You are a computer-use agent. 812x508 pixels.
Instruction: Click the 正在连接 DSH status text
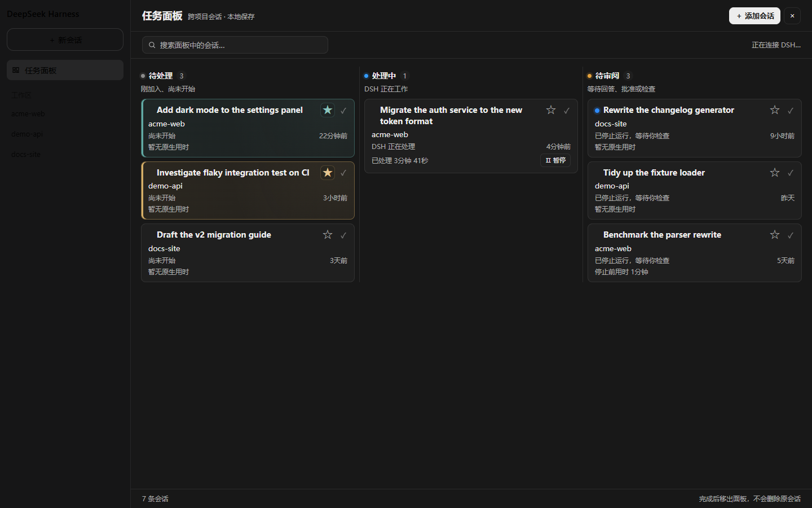click(776, 45)
